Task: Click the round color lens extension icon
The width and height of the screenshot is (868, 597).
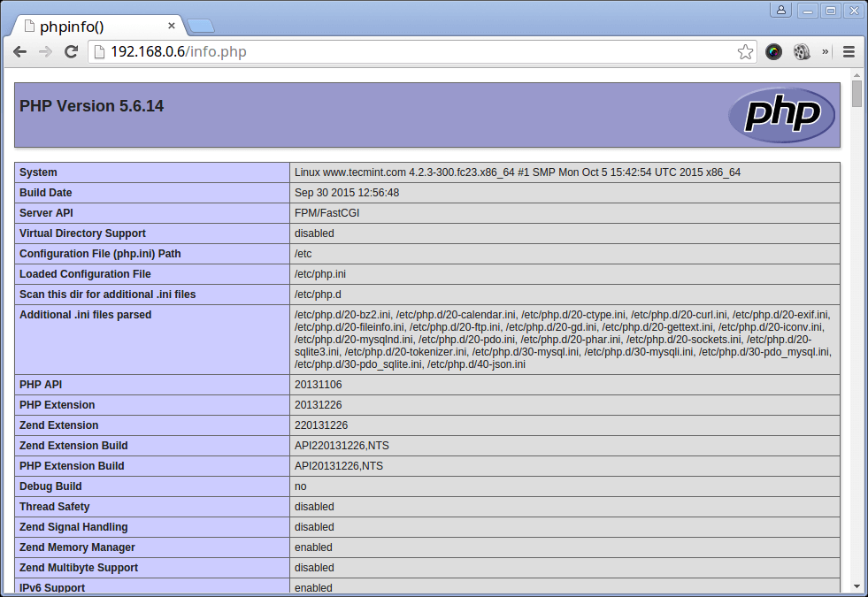Action: click(x=773, y=51)
